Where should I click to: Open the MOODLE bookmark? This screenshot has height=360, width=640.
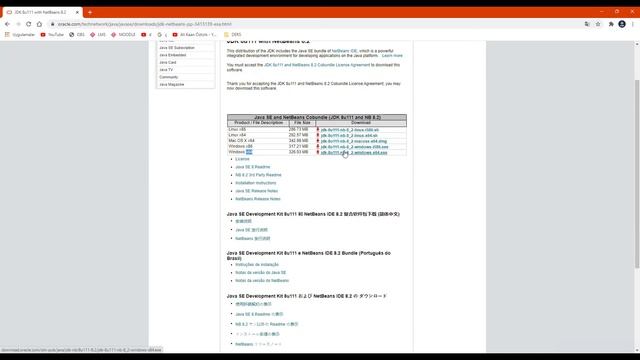click(123, 35)
